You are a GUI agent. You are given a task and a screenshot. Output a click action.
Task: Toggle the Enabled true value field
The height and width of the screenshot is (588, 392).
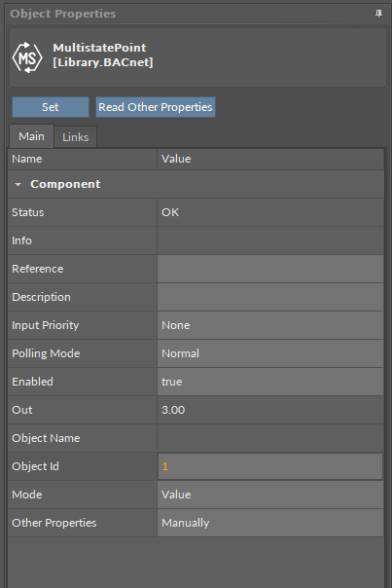[x=270, y=382]
